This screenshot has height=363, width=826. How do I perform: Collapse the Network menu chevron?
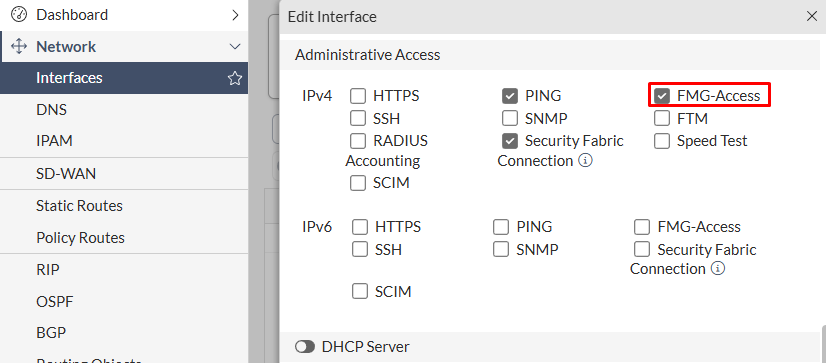tap(235, 47)
